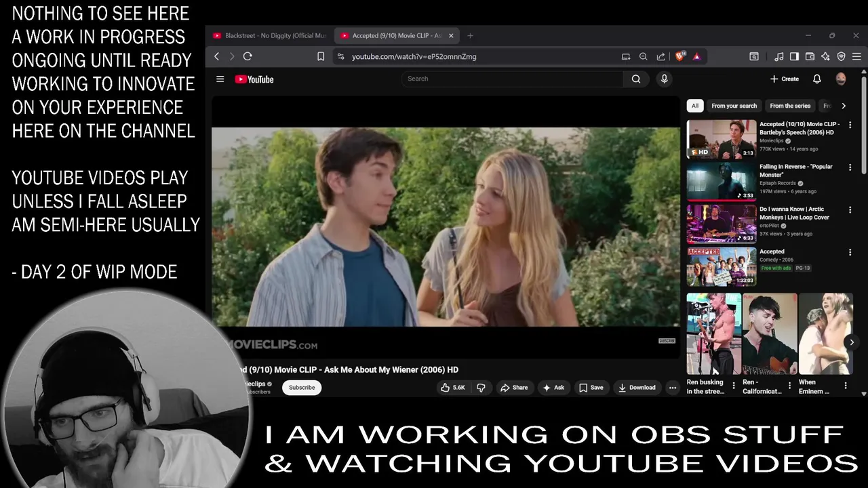Select the All filter chip
Image resolution: width=868 pixels, height=488 pixels.
[694, 106]
